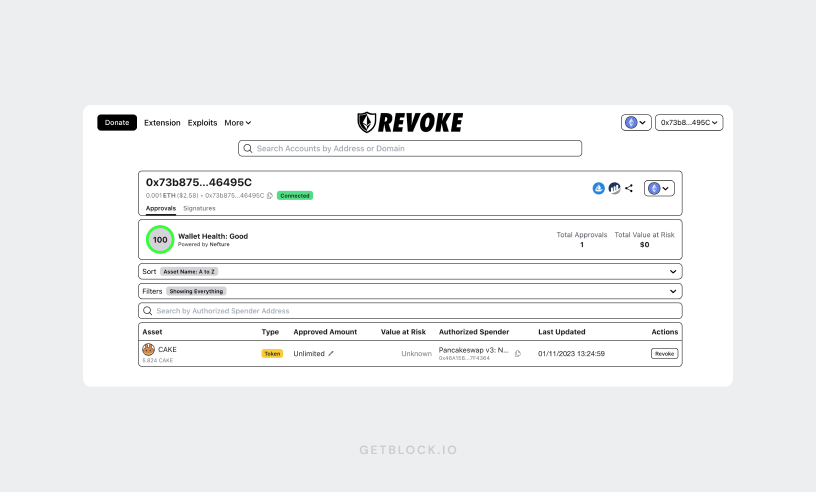Click the Actions column header
816x492 pixels.
point(665,332)
